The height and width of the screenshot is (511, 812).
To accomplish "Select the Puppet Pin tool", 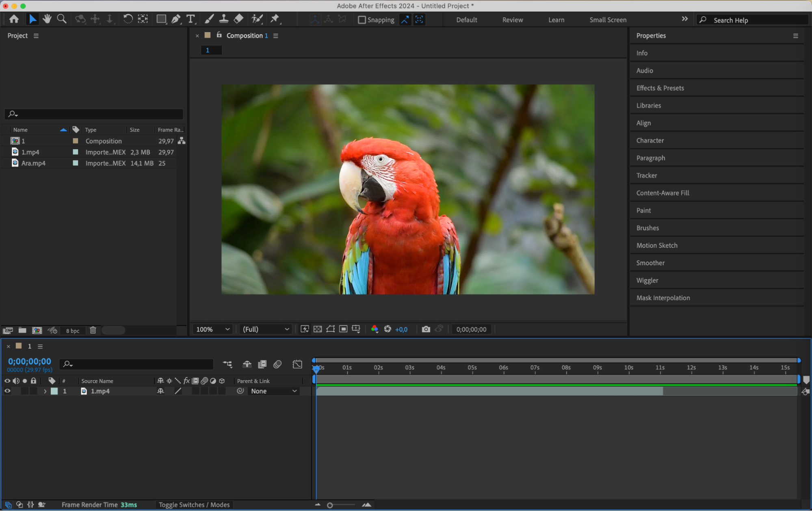I will tap(275, 19).
